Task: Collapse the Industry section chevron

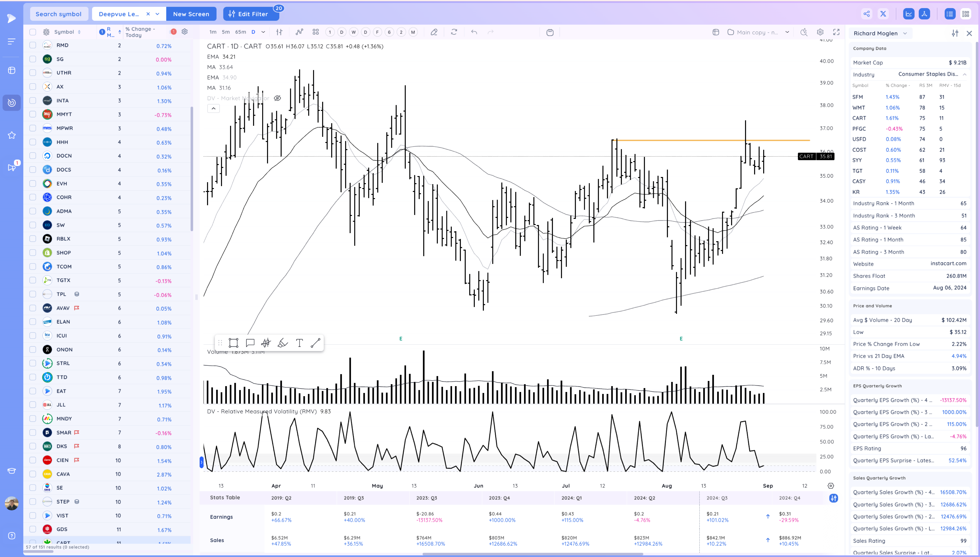Action: [x=964, y=74]
